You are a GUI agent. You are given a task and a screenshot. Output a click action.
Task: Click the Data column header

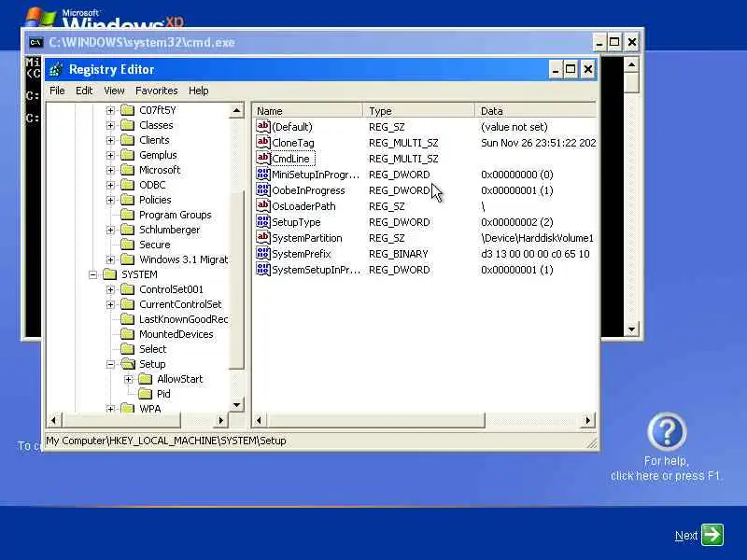point(535,111)
